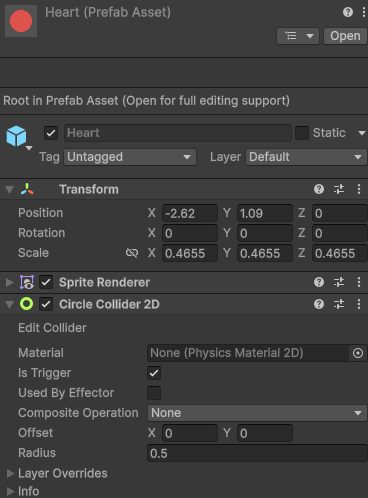368x498 pixels.
Task: Toggle the Heart object active checkbox
Action: [x=51, y=133]
